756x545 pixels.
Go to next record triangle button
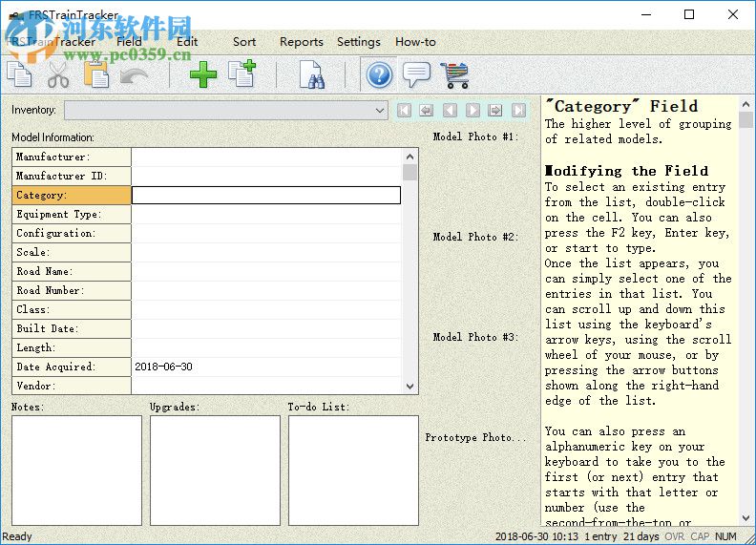(x=472, y=111)
